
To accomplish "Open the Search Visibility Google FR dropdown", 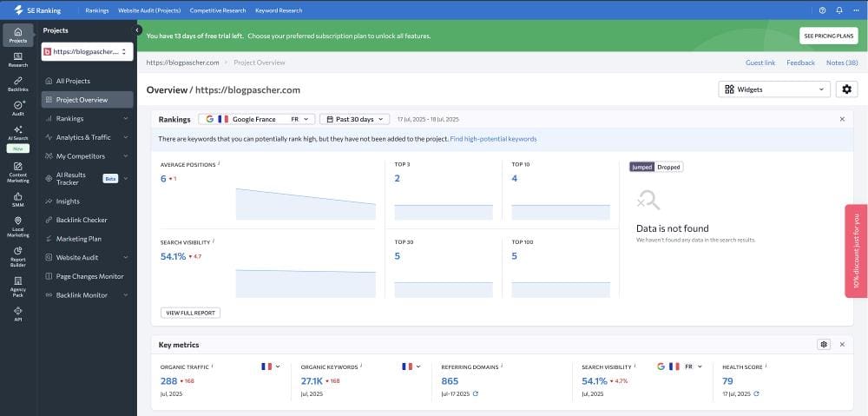I will pos(680,366).
